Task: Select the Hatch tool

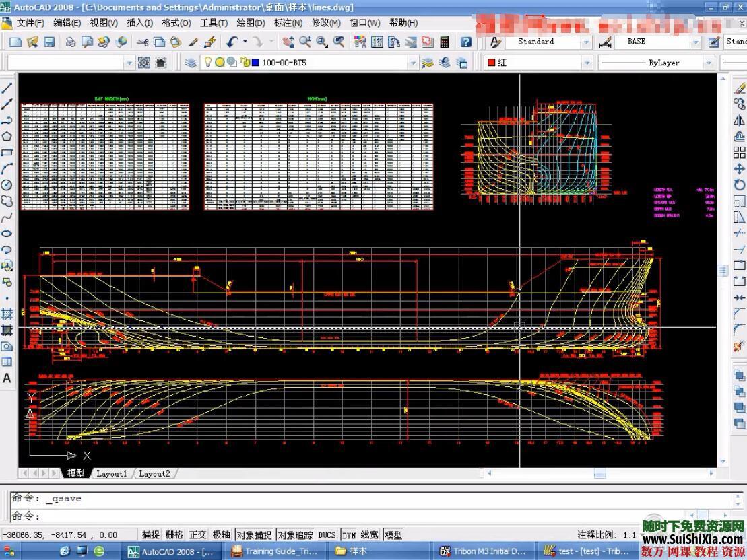Action: [x=7, y=314]
